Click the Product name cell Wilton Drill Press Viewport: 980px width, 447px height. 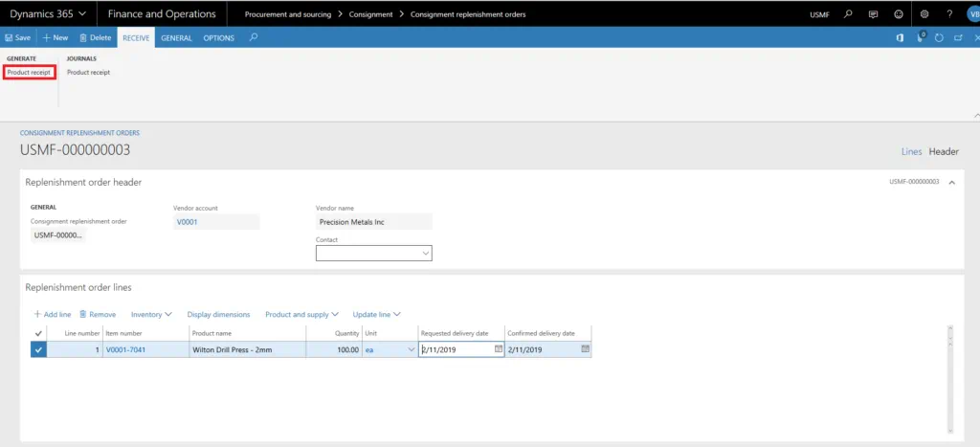248,350
